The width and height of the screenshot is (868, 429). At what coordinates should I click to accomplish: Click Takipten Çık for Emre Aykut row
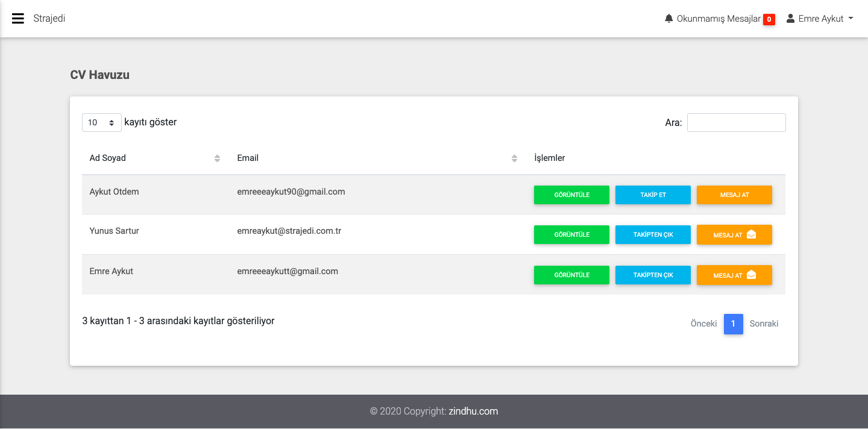tap(653, 275)
